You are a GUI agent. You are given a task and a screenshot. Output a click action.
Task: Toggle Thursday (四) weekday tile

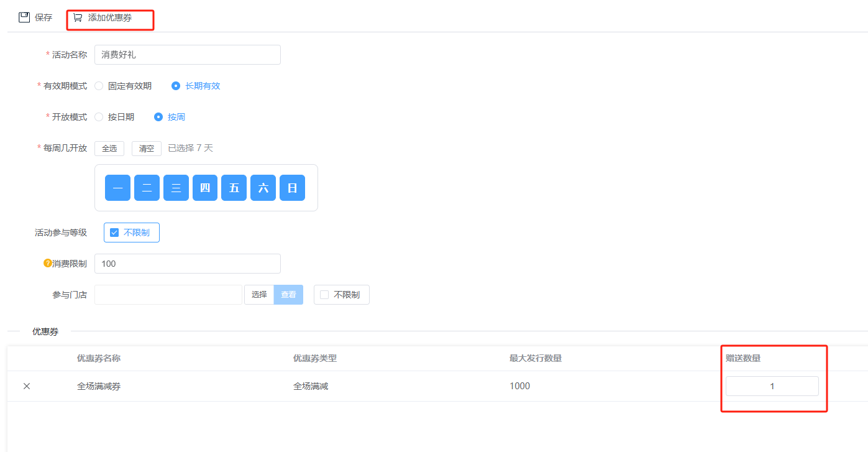pos(205,188)
